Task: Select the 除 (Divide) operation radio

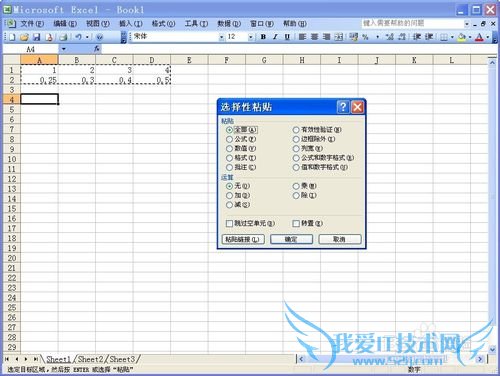Action: tap(296, 195)
